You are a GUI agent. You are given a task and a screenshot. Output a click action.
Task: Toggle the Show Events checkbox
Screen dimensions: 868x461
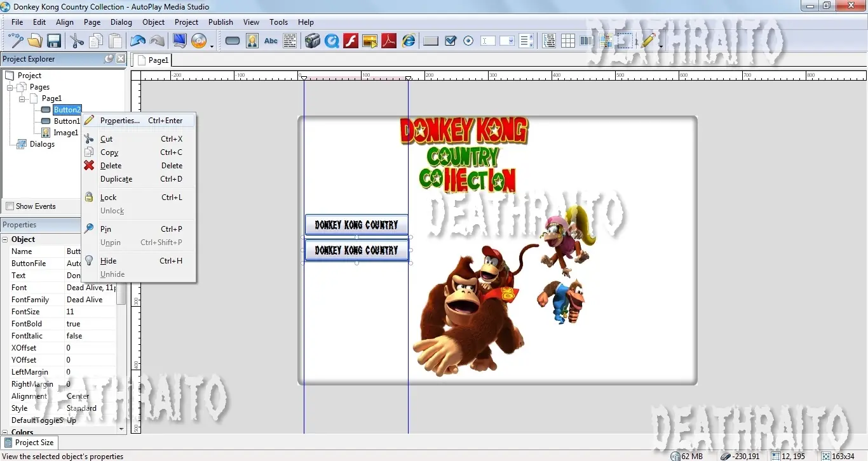tap(10, 206)
